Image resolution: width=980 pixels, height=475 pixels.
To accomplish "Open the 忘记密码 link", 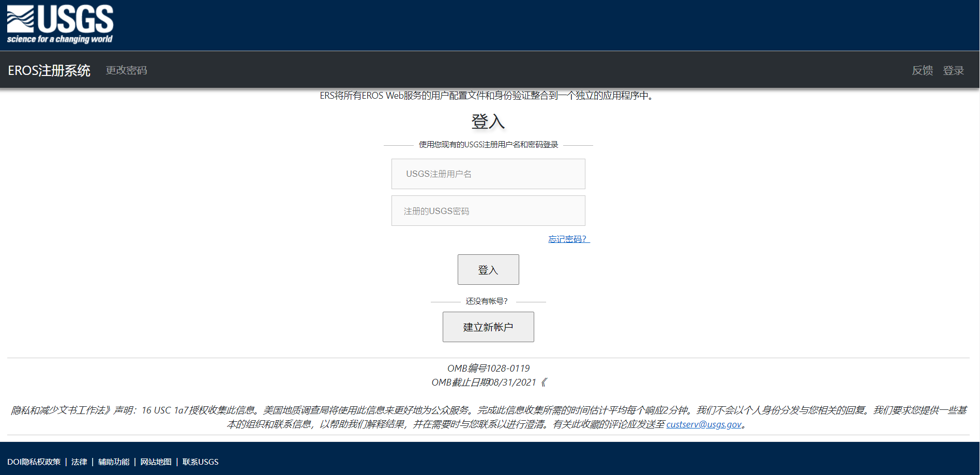I will [x=568, y=239].
